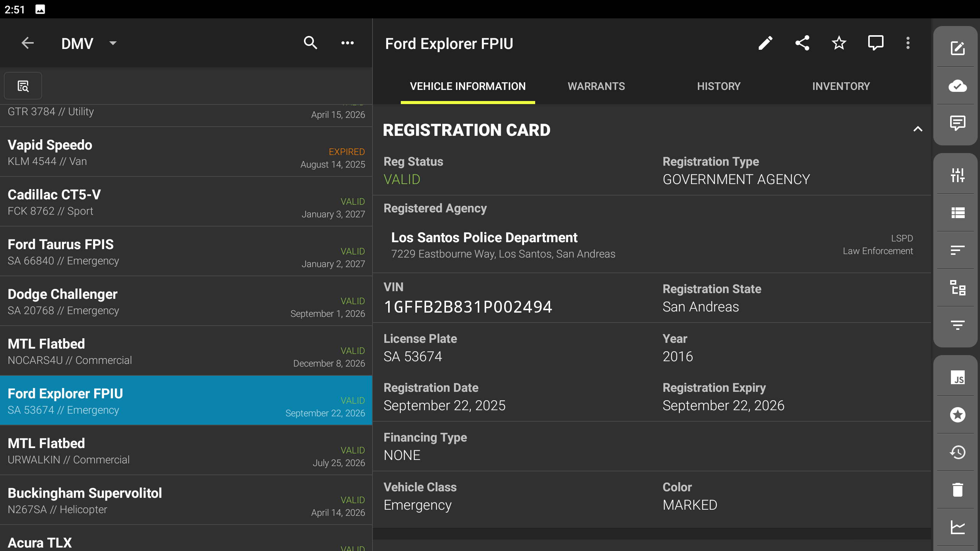Open the JS script icon
This screenshot has width=980, height=551.
coord(957,378)
